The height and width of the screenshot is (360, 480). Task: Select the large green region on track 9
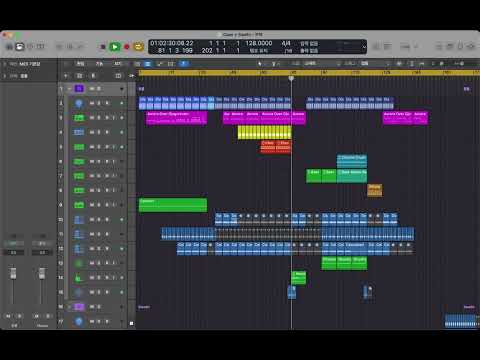click(173, 205)
